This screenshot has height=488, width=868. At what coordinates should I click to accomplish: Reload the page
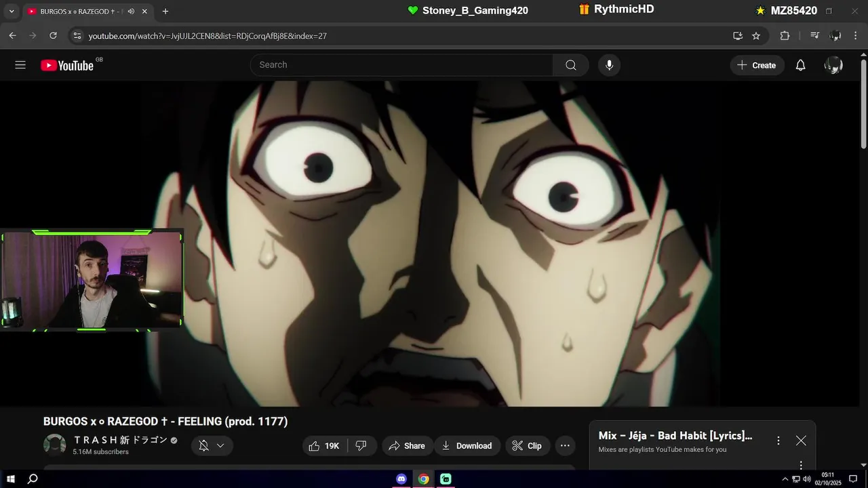tap(53, 35)
